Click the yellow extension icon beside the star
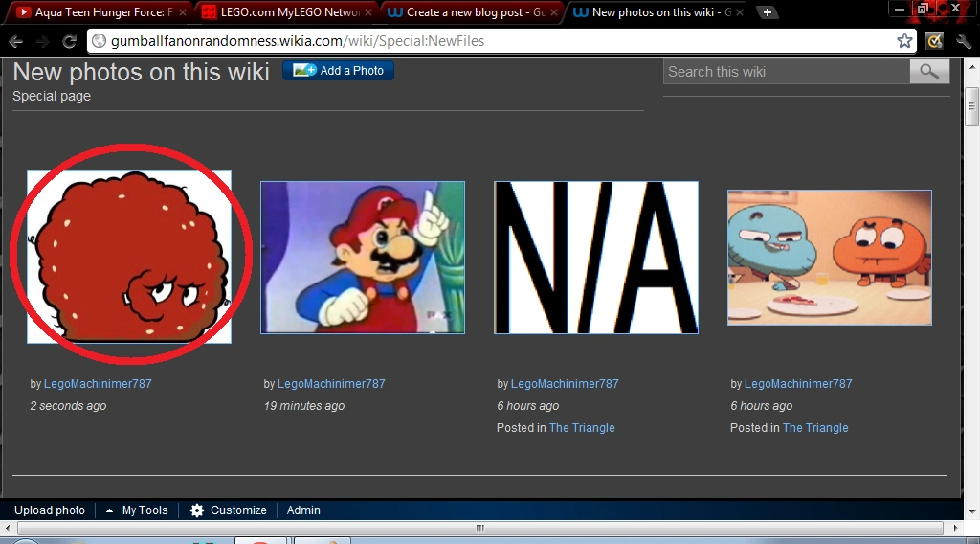980x544 pixels. tap(934, 41)
